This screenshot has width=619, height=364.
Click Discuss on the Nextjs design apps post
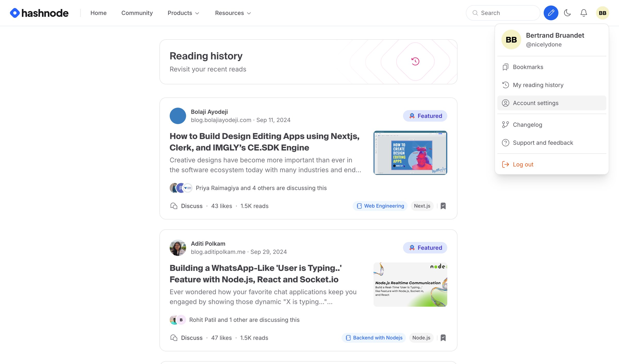point(186,206)
